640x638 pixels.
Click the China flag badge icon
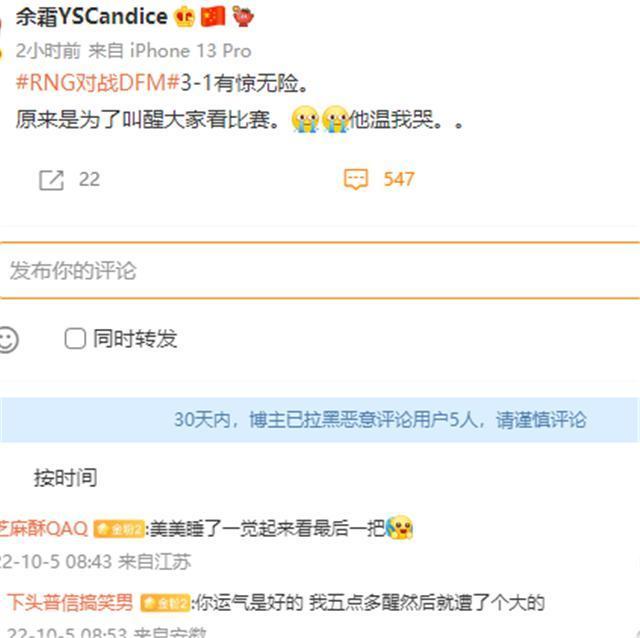[213, 17]
